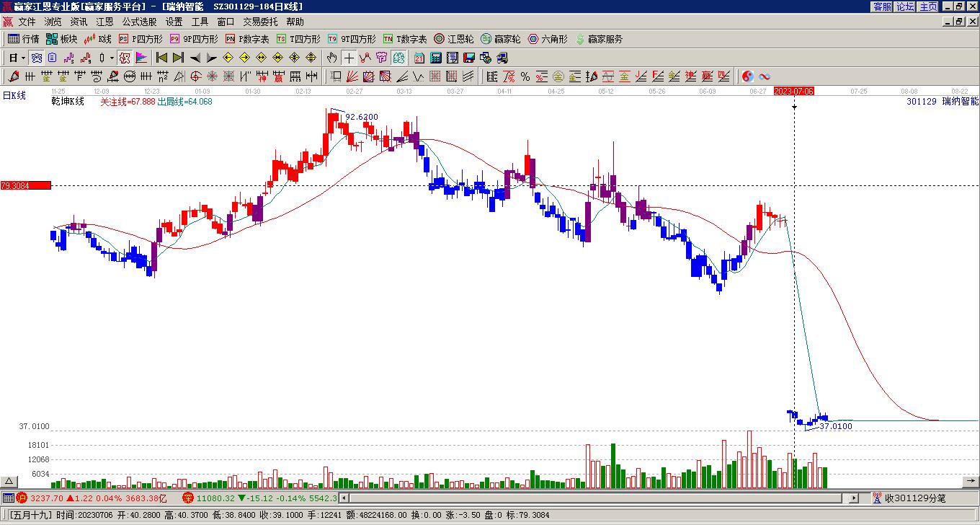This screenshot has width=980, height=525.
Task: Open the P四方形 tool
Action: [141, 39]
